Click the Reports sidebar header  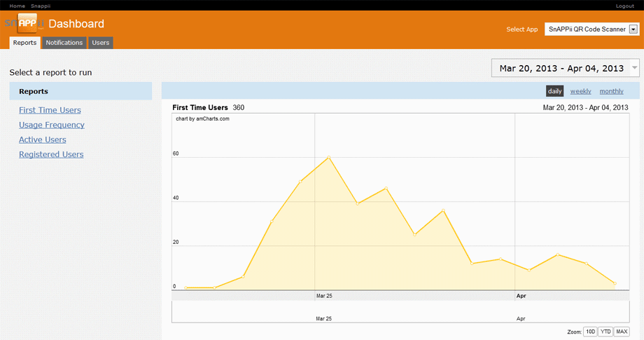[80, 91]
